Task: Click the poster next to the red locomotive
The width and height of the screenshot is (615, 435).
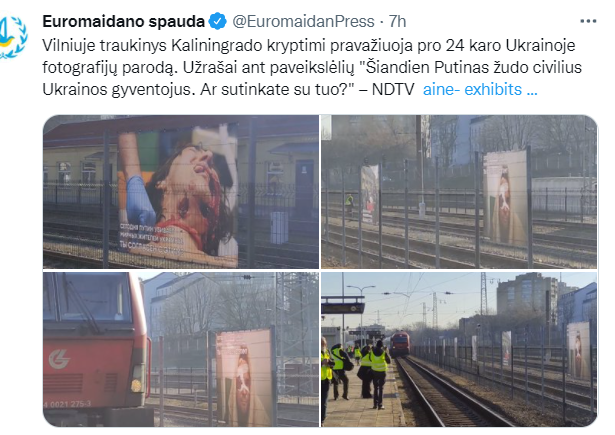Action: [x=244, y=377]
